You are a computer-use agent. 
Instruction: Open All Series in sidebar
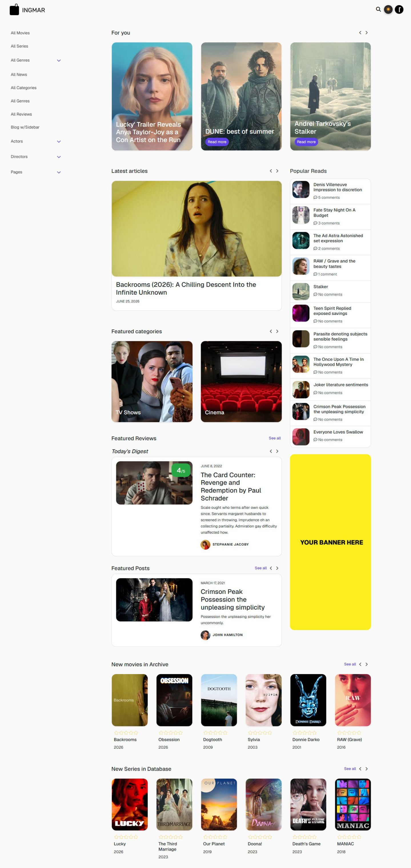(19, 46)
